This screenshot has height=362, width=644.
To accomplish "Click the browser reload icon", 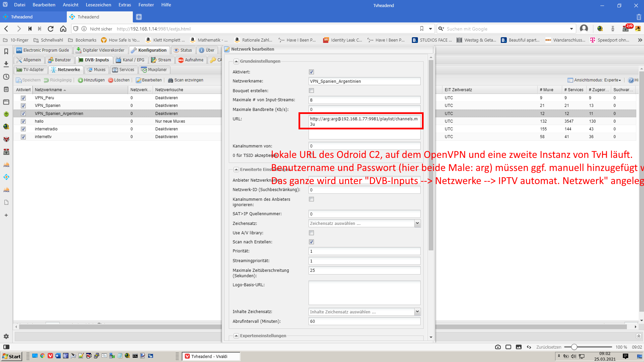I will 51,29.
